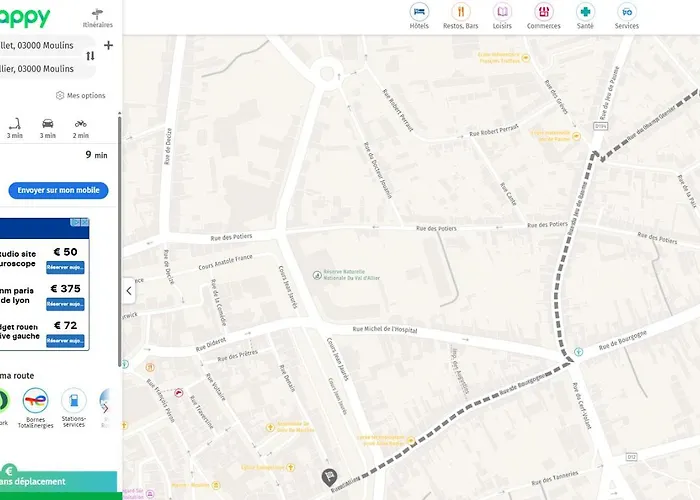Open the Services category

tap(626, 12)
